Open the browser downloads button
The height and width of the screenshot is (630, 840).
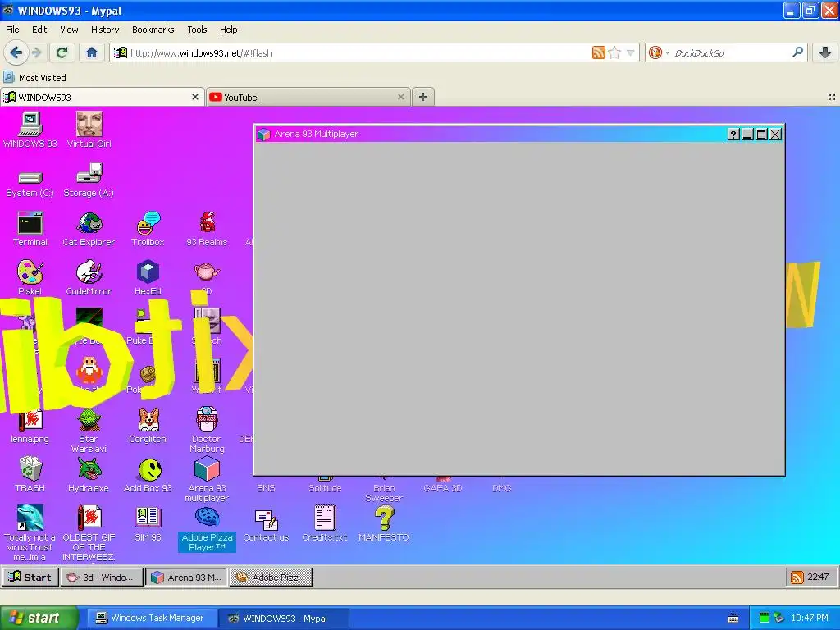pos(825,52)
